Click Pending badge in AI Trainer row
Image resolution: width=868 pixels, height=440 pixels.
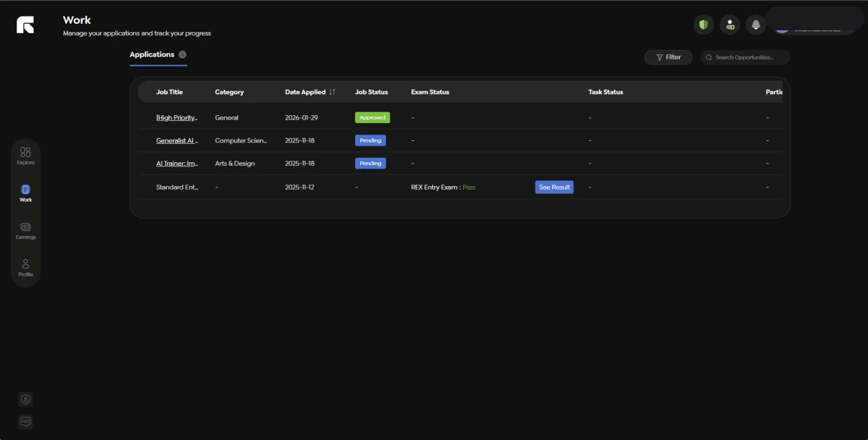(x=370, y=164)
